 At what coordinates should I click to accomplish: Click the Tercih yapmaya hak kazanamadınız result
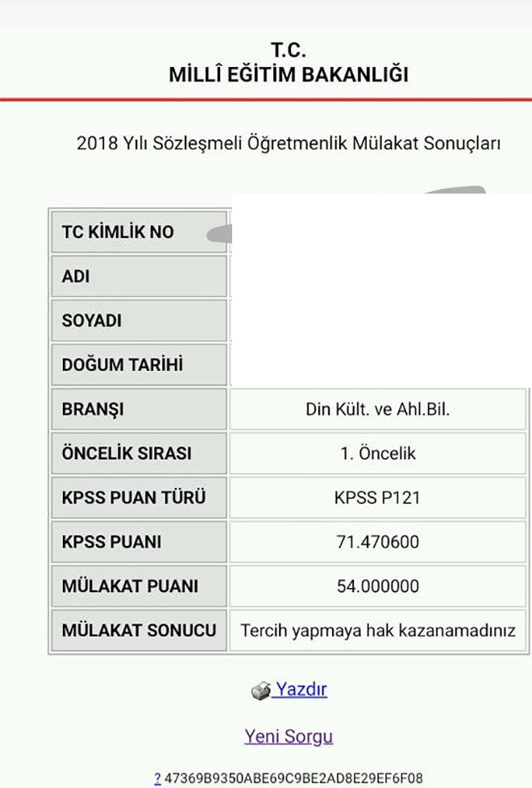pyautogui.click(x=378, y=630)
